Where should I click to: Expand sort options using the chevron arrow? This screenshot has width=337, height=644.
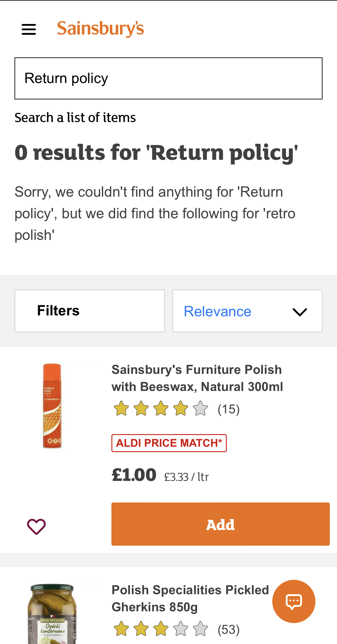point(300,312)
